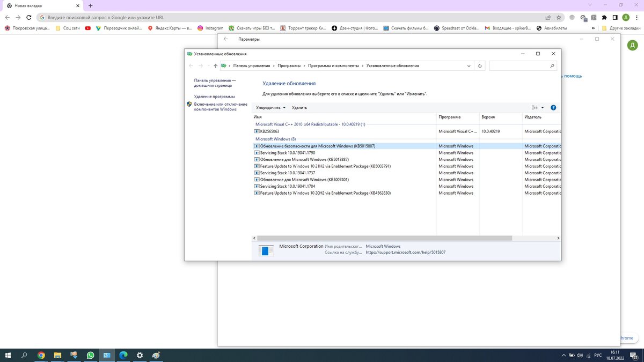Image resolution: width=644 pixels, height=362 pixels.
Task: Click scrollbar right arrow in updates list
Action: point(558,238)
